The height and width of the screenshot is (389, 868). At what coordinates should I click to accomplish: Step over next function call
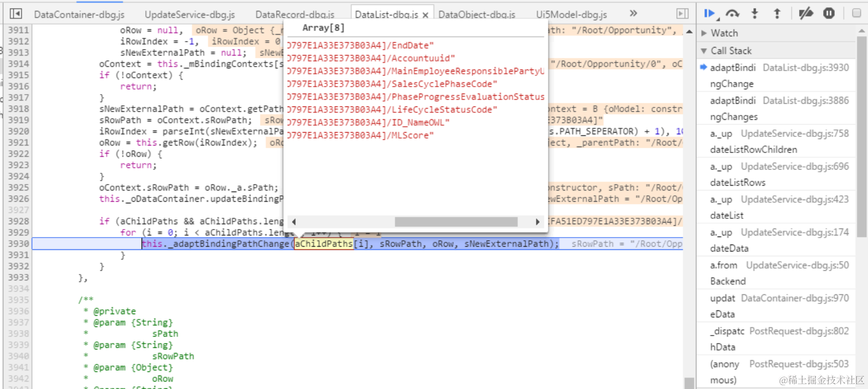pyautogui.click(x=732, y=13)
